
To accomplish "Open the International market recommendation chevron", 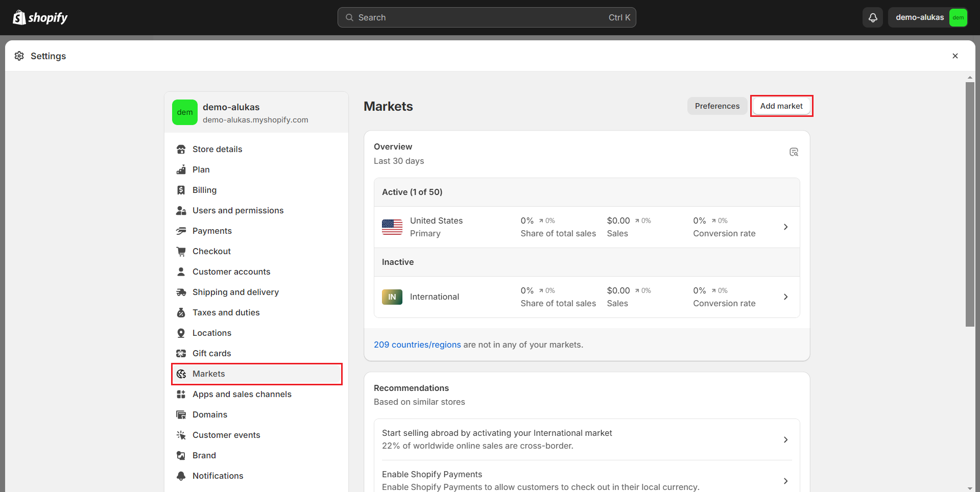I will coord(785,440).
